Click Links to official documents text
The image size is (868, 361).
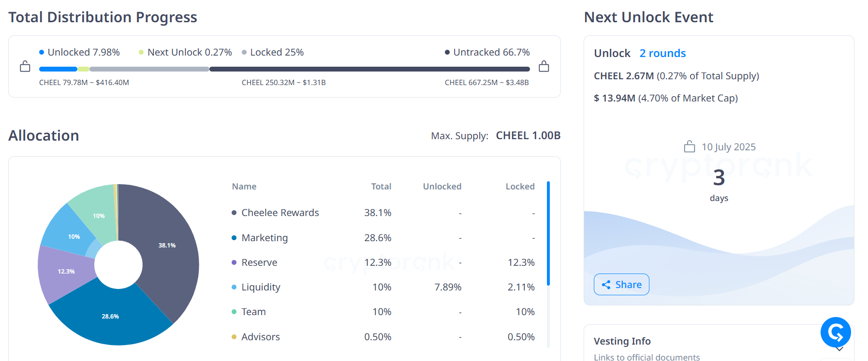647,357
